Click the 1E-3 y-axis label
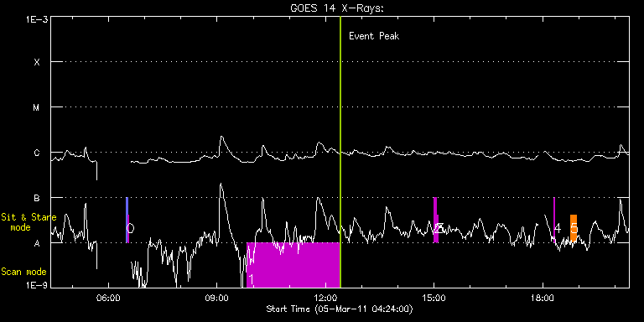Image resolution: width=644 pixels, height=322 pixels. [37, 19]
